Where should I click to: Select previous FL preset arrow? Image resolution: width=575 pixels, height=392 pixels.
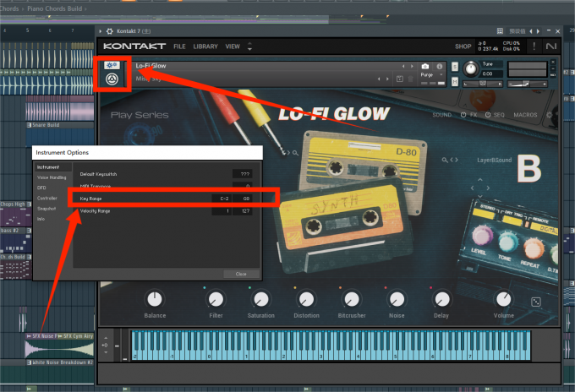click(x=531, y=31)
